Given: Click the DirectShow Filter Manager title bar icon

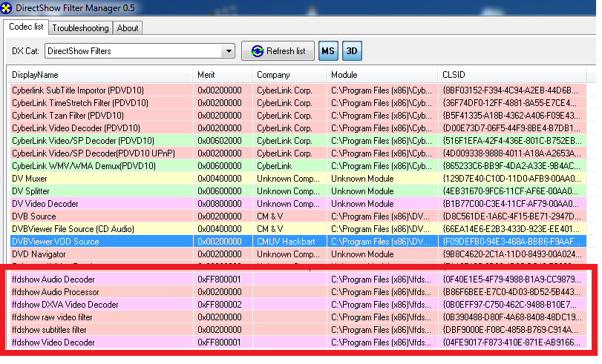Looking at the screenshot, I should coord(7,7).
